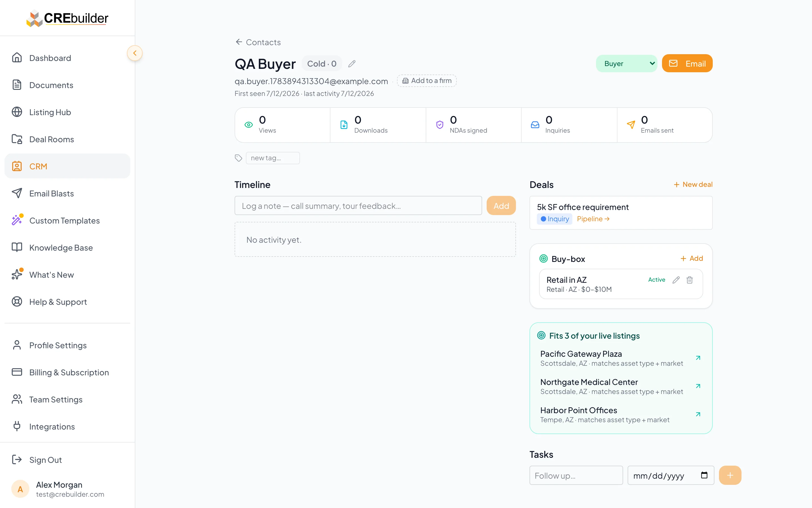Image resolution: width=812 pixels, height=508 pixels.
Task: Focus the Follow up task field
Action: pyautogui.click(x=576, y=476)
